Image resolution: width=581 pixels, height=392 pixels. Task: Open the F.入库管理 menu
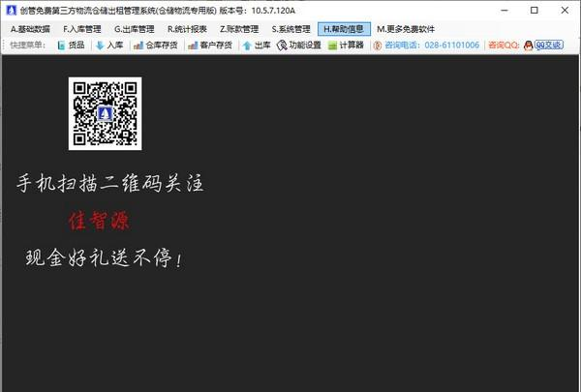[x=82, y=29]
